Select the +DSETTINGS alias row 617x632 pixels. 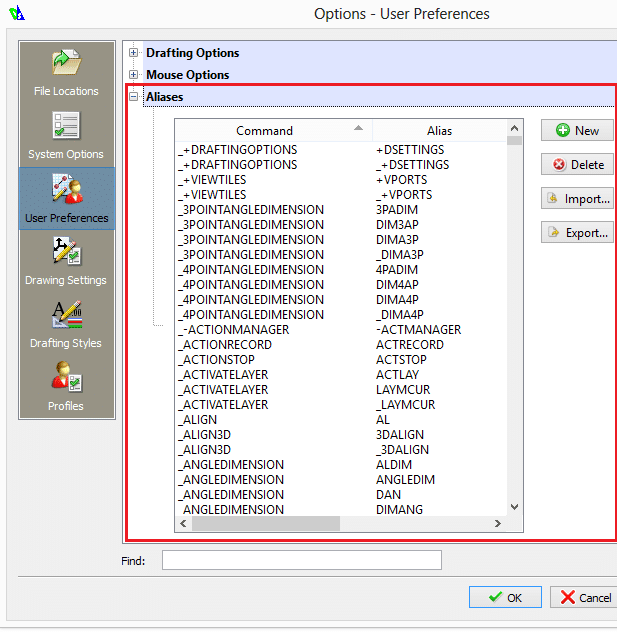(x=341, y=150)
